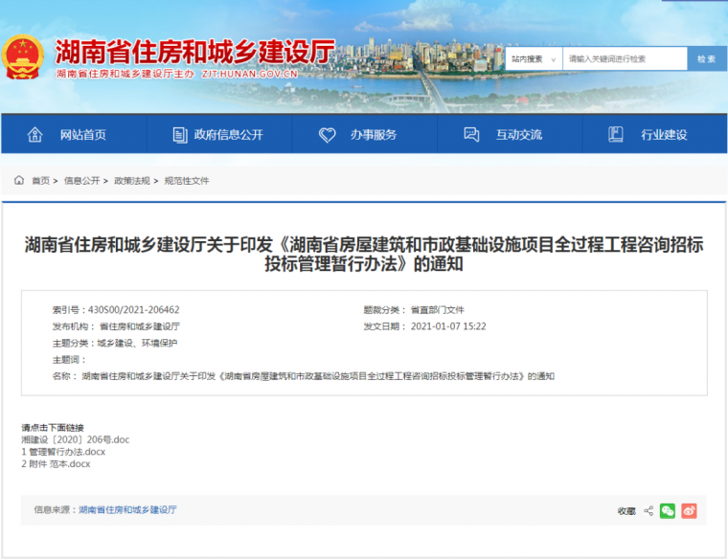Click the share icon beside 收藏
Image resolution: width=728 pixels, height=560 pixels.
tap(648, 511)
